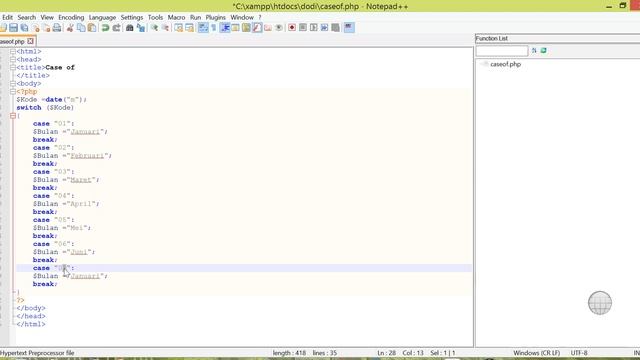
Task: Collapse the <?php block fold marker
Action: pos(13,91)
